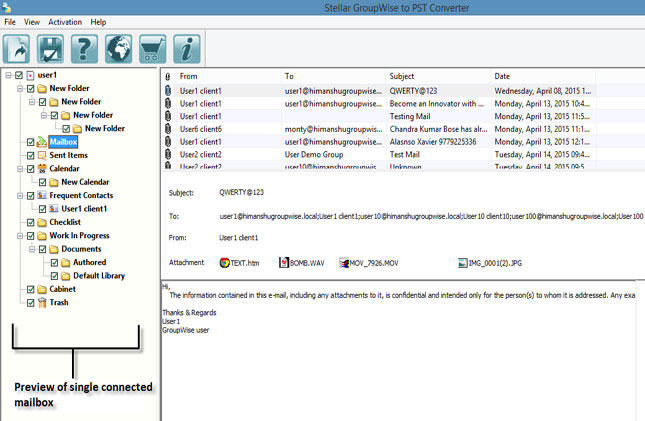Uncheck the Calendar checkbox

[30, 169]
